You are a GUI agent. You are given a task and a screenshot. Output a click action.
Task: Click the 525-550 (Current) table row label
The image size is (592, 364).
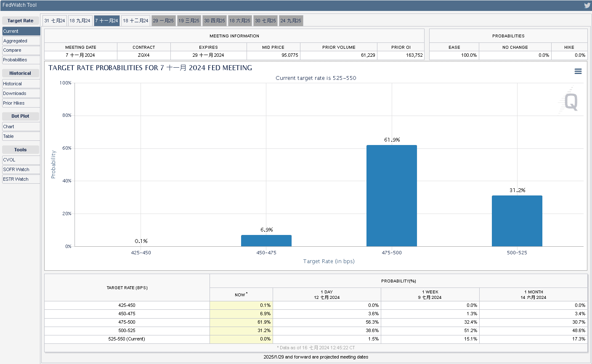[x=127, y=339]
